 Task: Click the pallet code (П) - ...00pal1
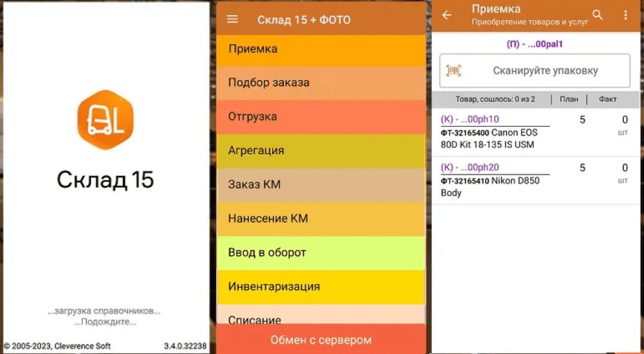(x=534, y=44)
